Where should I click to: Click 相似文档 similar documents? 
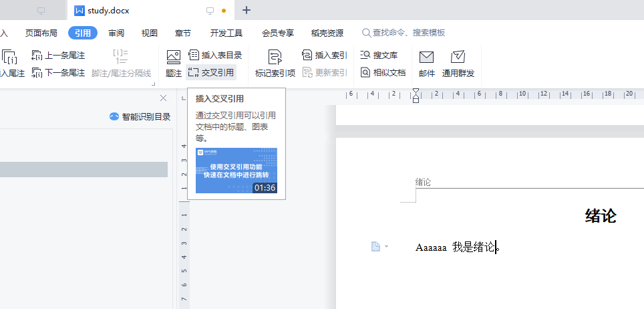(383, 73)
